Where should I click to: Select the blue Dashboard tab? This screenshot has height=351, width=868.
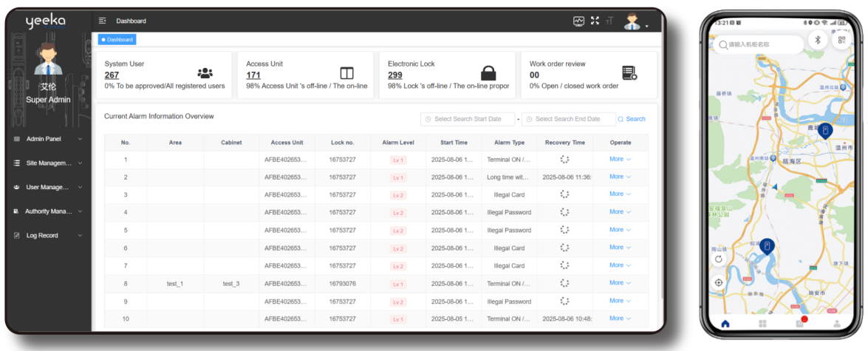pos(117,40)
